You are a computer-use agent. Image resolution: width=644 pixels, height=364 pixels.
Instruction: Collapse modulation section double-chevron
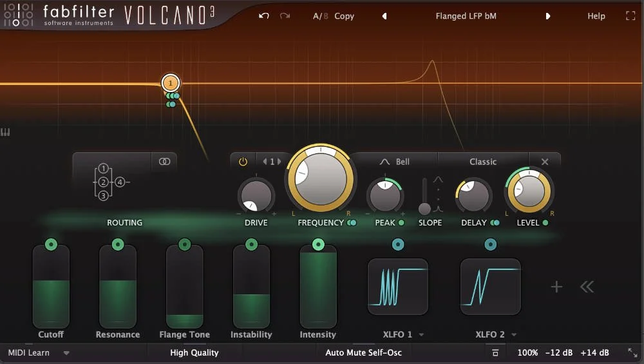[587, 287]
